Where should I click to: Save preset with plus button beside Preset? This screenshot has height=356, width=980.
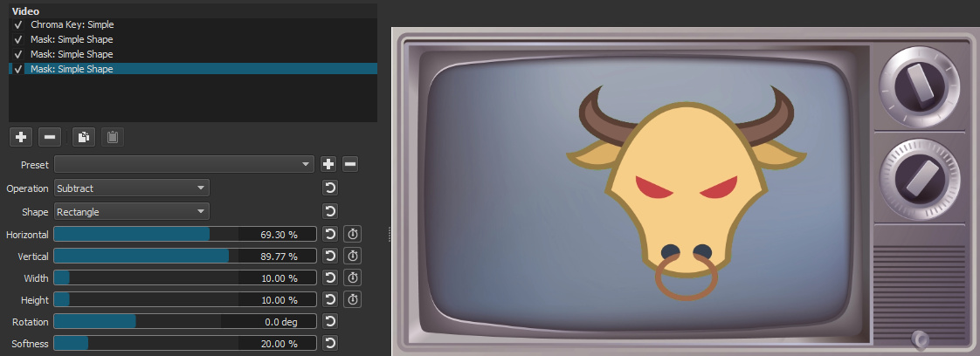pos(328,164)
